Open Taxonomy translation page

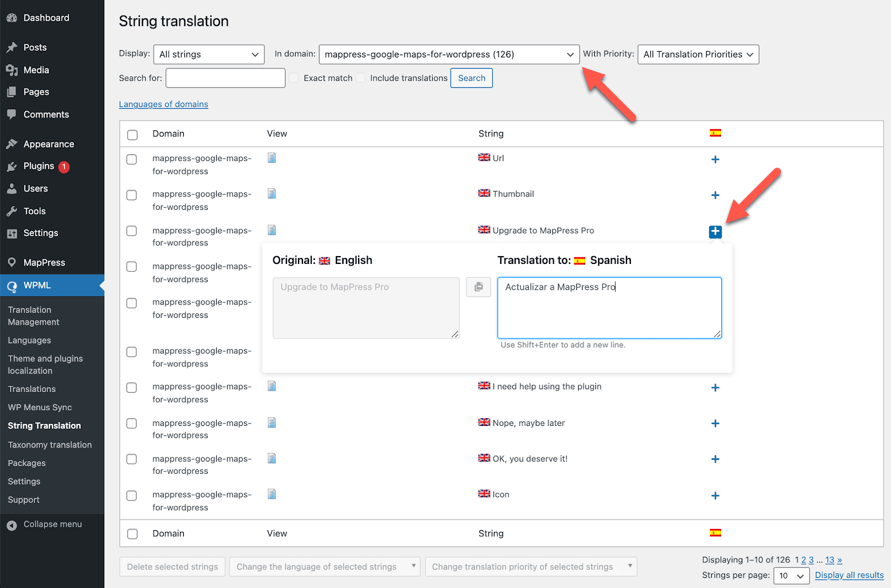pos(50,444)
